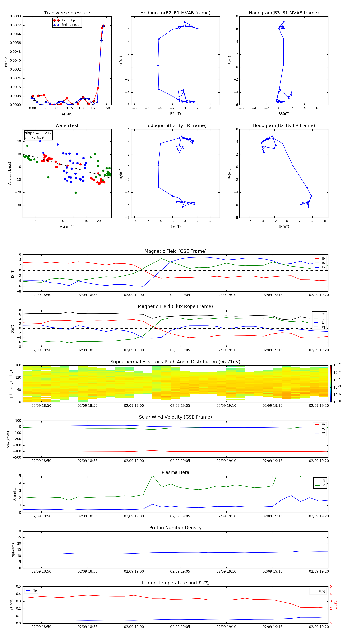Click the 'pitch angle (deg)' y-axis label

click(11, 384)
